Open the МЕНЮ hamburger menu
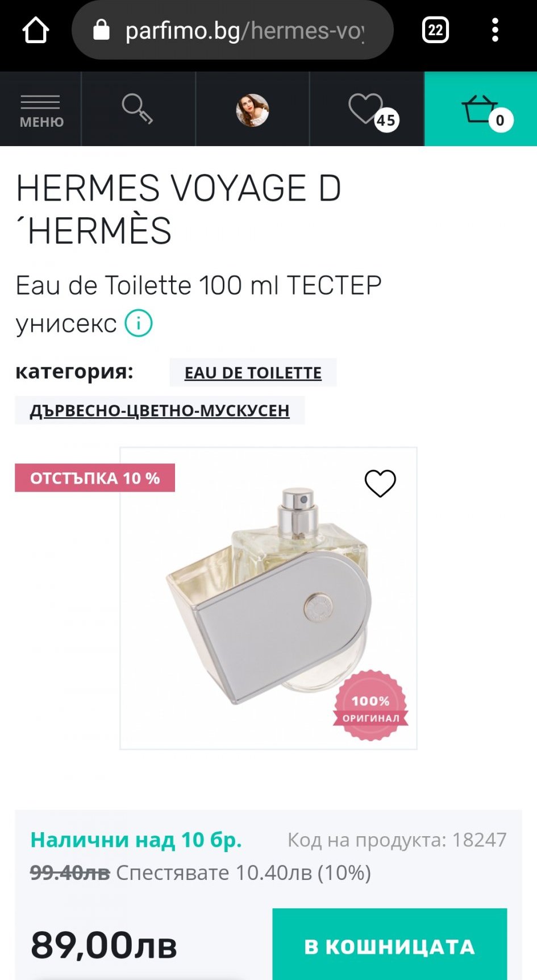Viewport: 537px width, 980px height. pos(41,110)
